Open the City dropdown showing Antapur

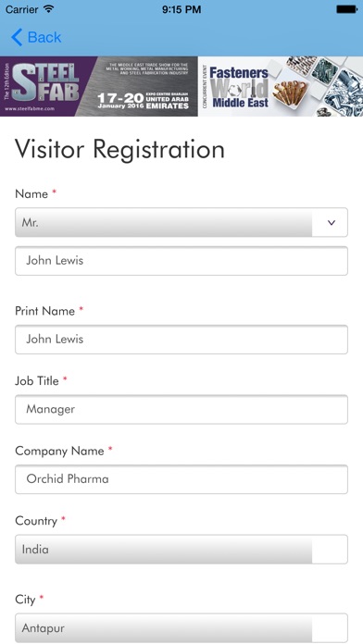pos(181,628)
